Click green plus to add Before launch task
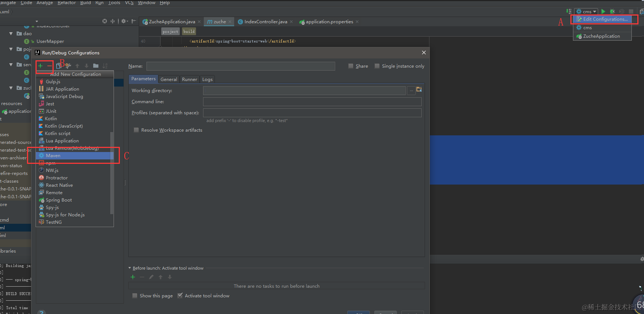Screen dimensions: 644x314 tap(133, 277)
